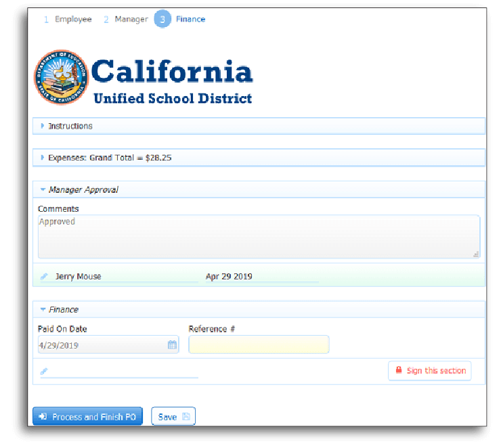This screenshot has width=501, height=448.
Task: Click the Unified School District heading
Action: 173,98
